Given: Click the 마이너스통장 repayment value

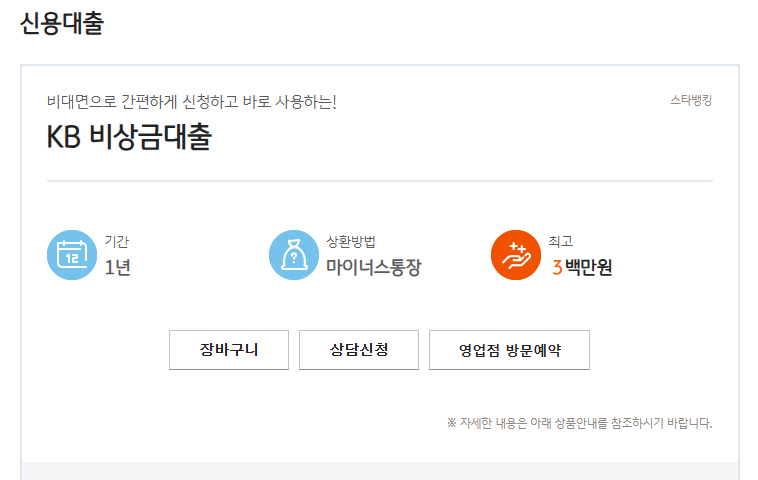Looking at the screenshot, I should tap(373, 267).
